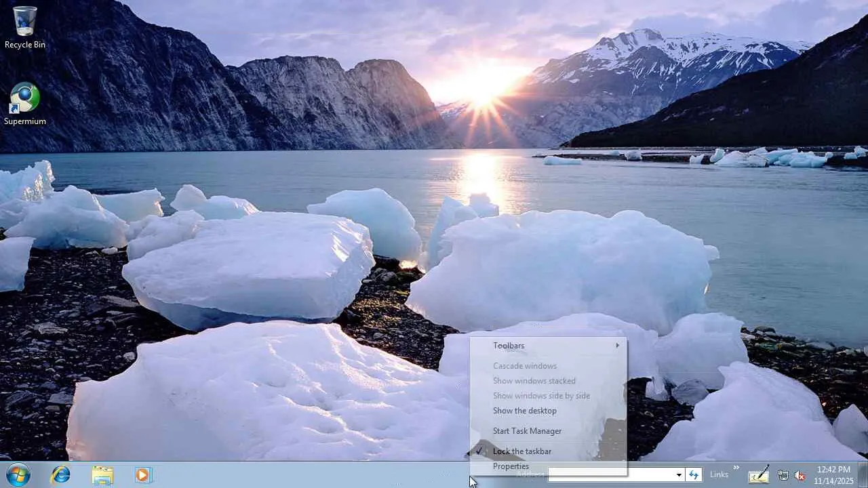Click the Show desktop strip beside the clock
This screenshot has height=488, width=868.
click(x=863, y=474)
